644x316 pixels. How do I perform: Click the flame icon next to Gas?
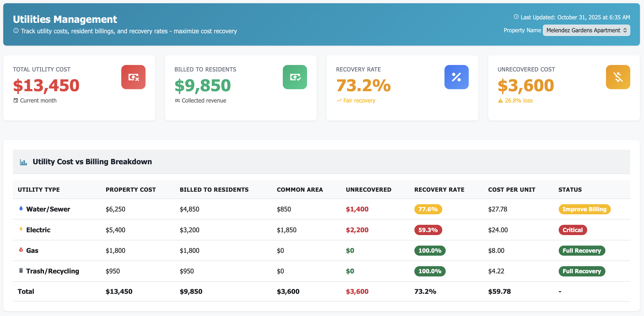(21, 250)
